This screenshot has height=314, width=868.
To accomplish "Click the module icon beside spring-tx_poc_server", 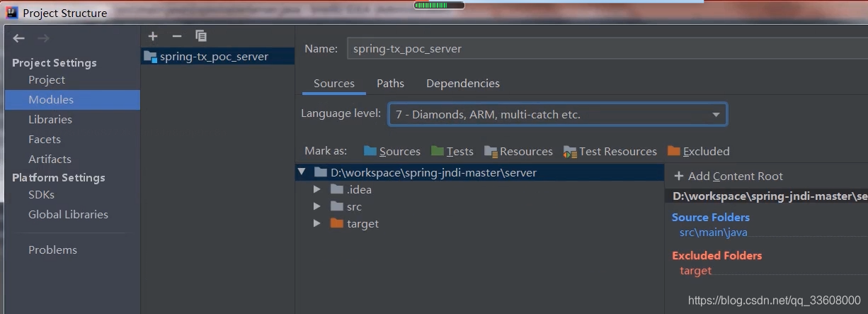I will click(149, 57).
